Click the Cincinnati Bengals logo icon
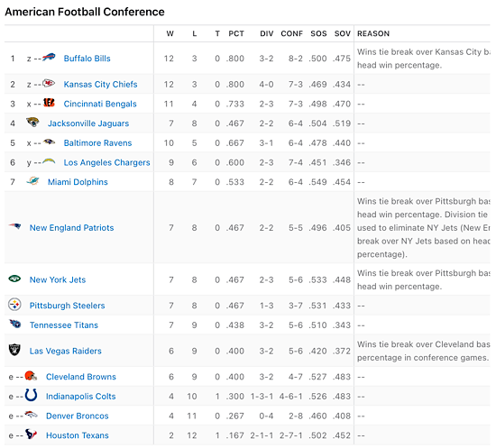The height and width of the screenshot is (448, 496). point(49,103)
